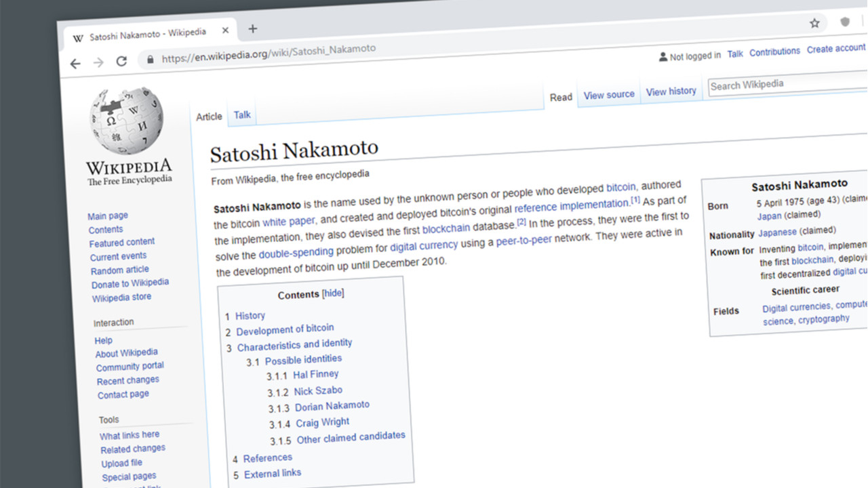Go to Random article in the sidebar
This screenshot has width=868, height=488.
click(x=119, y=269)
